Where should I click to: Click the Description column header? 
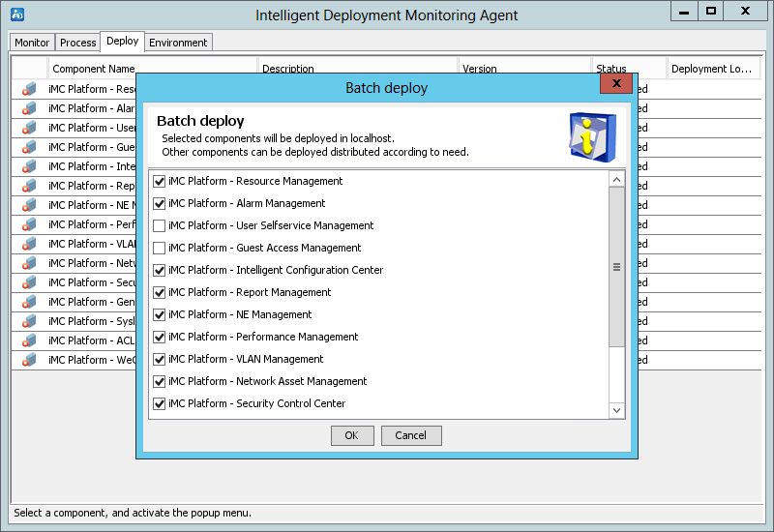pos(358,69)
